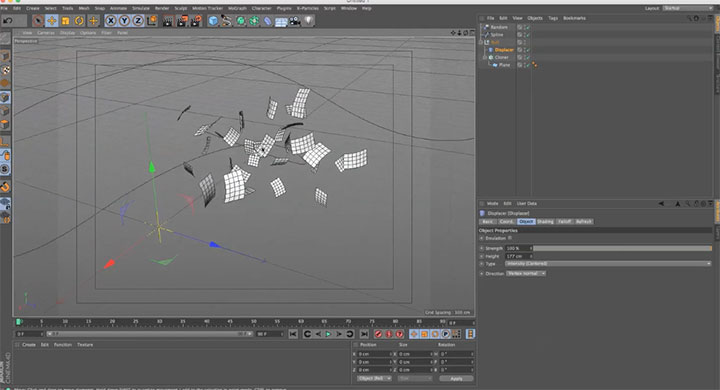Go to start of timeline
The width and height of the screenshot is (720, 390).
click(x=293, y=334)
